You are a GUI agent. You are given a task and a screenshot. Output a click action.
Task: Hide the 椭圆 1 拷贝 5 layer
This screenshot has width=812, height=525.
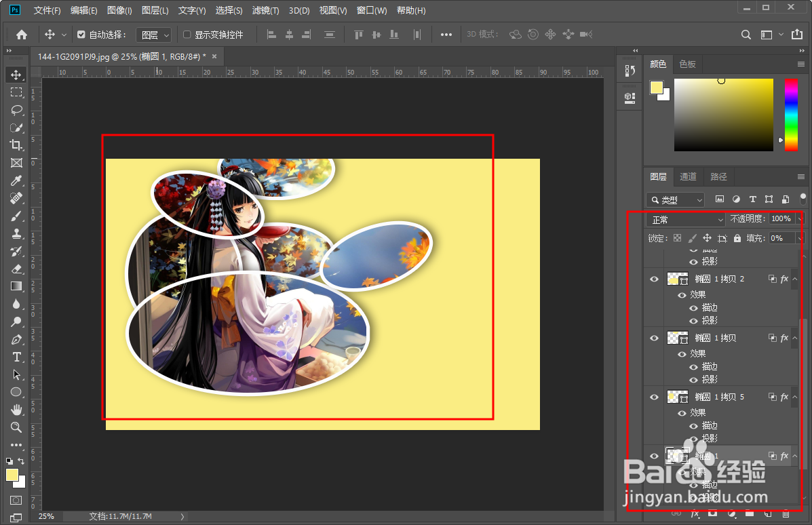click(x=654, y=397)
